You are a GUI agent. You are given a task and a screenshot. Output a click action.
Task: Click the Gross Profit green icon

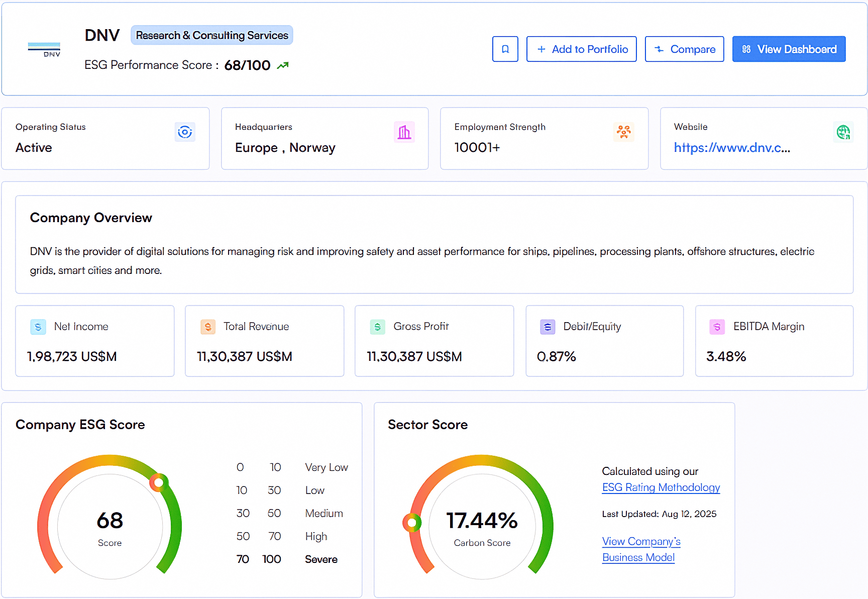pos(378,327)
